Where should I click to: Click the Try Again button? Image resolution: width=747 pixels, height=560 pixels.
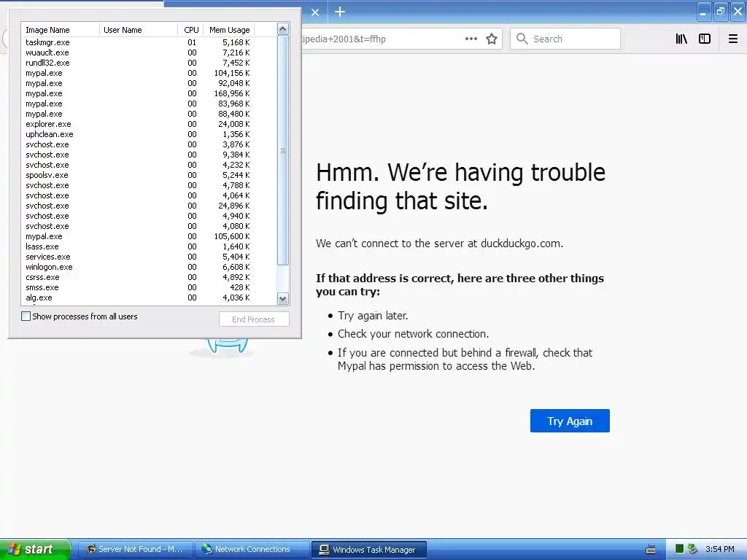(570, 421)
